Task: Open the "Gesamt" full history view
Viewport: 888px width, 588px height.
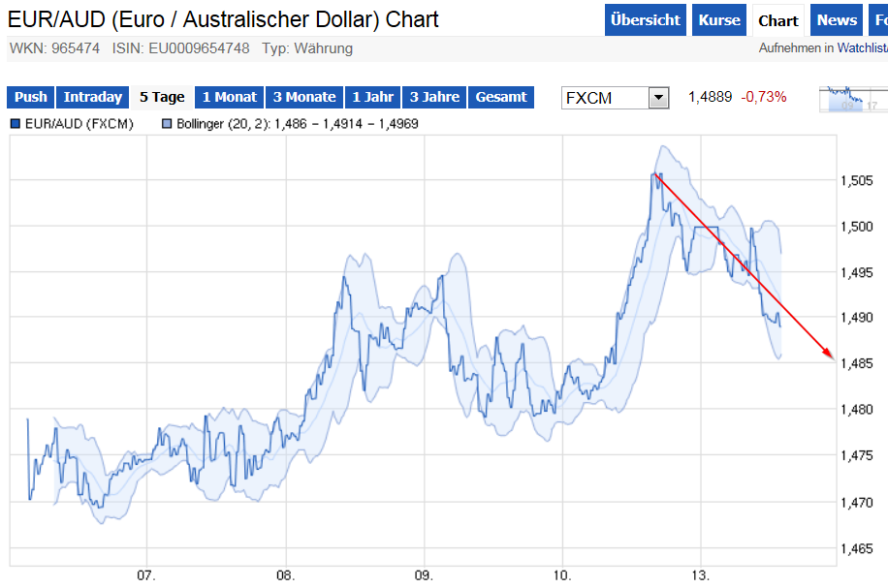Action: point(501,97)
